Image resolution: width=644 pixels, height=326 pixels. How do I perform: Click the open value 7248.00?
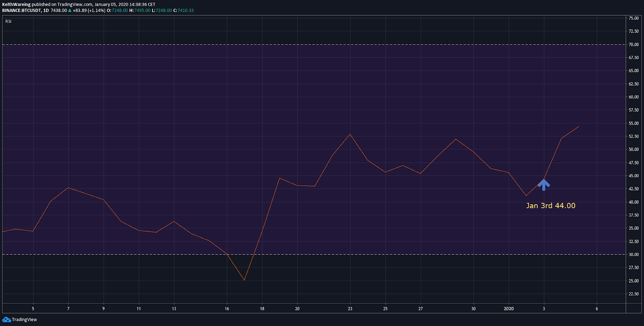(120, 10)
